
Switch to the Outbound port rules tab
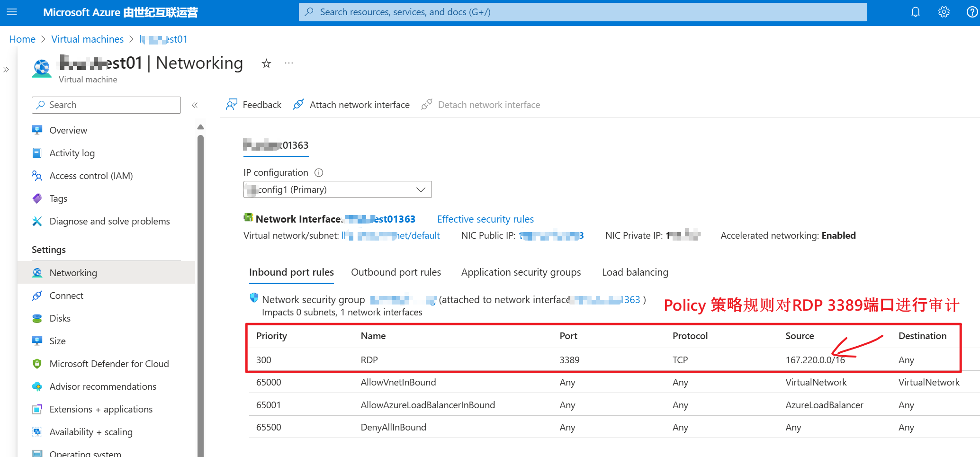396,272
